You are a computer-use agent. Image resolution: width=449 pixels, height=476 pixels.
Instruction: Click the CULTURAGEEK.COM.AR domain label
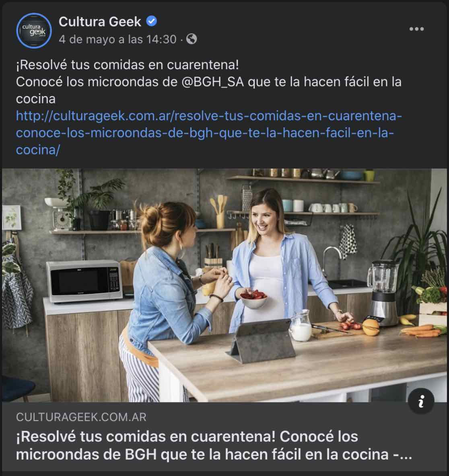pyautogui.click(x=81, y=417)
